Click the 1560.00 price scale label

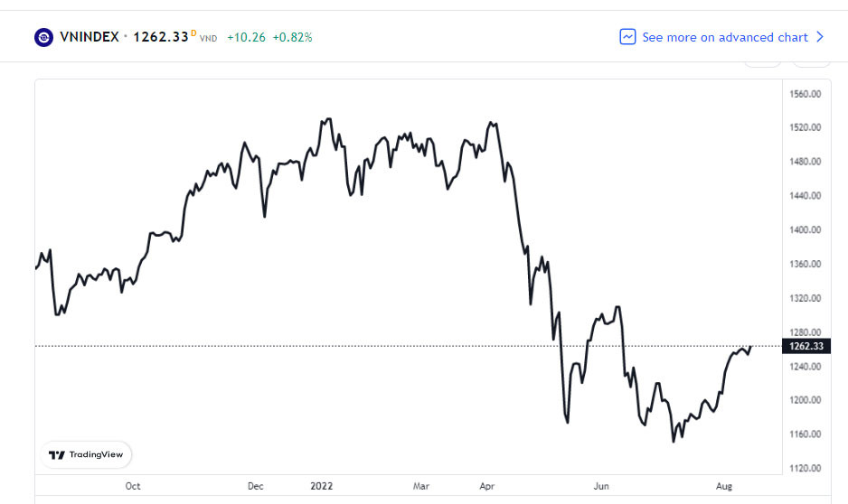pos(805,94)
